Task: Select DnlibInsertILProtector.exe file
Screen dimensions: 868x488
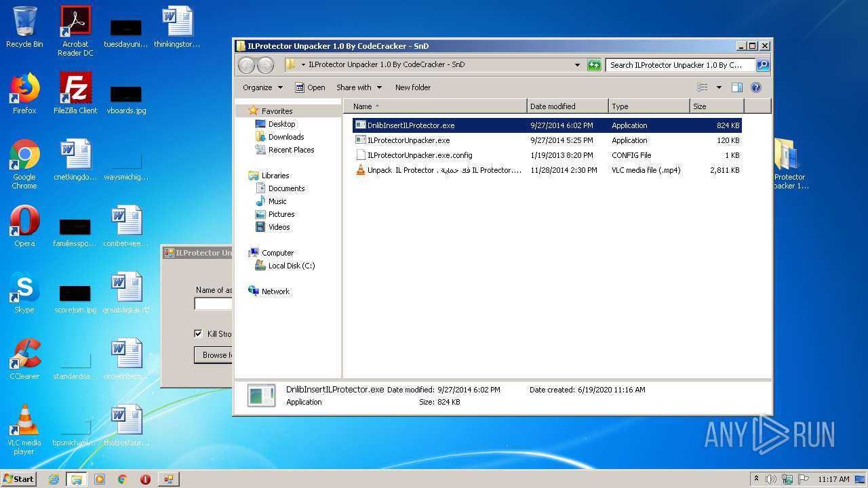Action: tap(547, 125)
